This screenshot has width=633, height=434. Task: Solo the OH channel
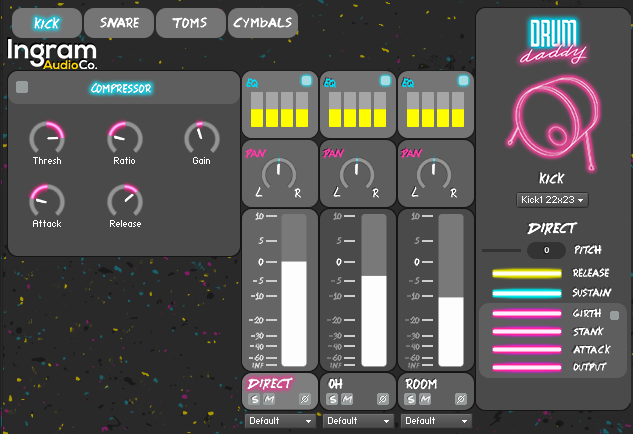[x=332, y=399]
